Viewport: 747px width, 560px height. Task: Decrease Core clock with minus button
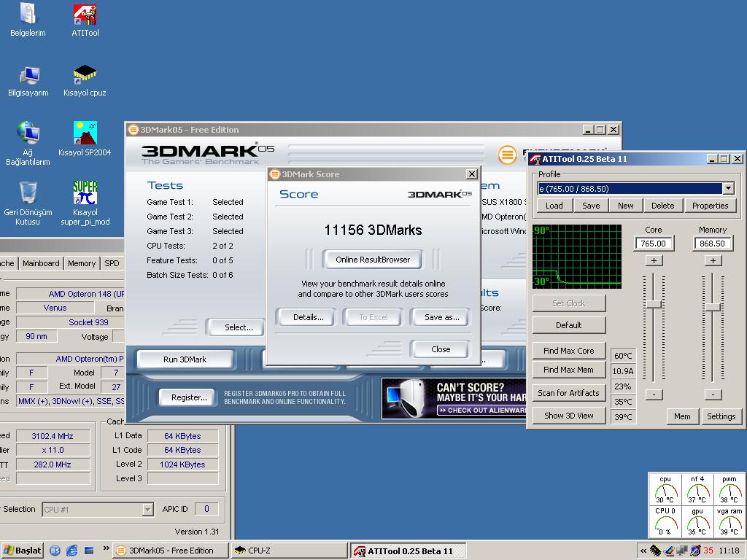pos(654,394)
